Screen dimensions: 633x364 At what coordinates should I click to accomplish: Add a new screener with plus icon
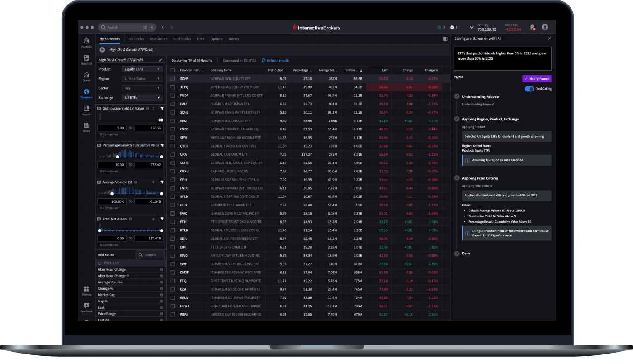pyautogui.click(x=102, y=50)
